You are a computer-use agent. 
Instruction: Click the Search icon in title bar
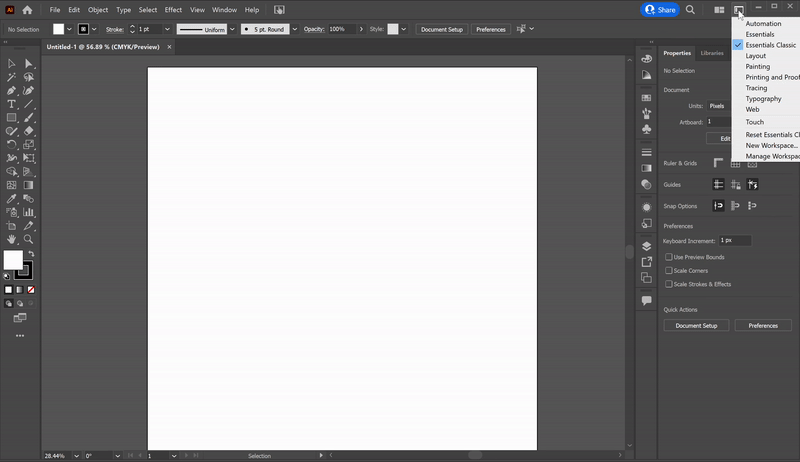[690, 9]
